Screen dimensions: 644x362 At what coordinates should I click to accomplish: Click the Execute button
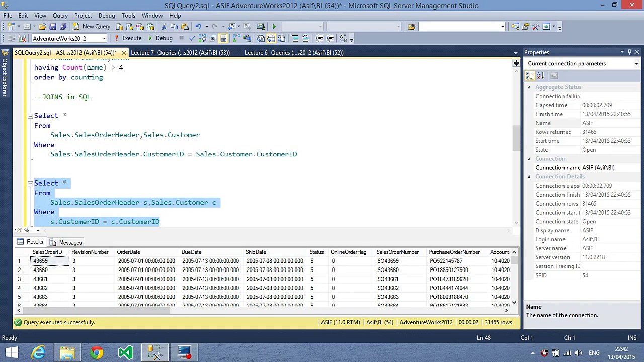point(128,38)
